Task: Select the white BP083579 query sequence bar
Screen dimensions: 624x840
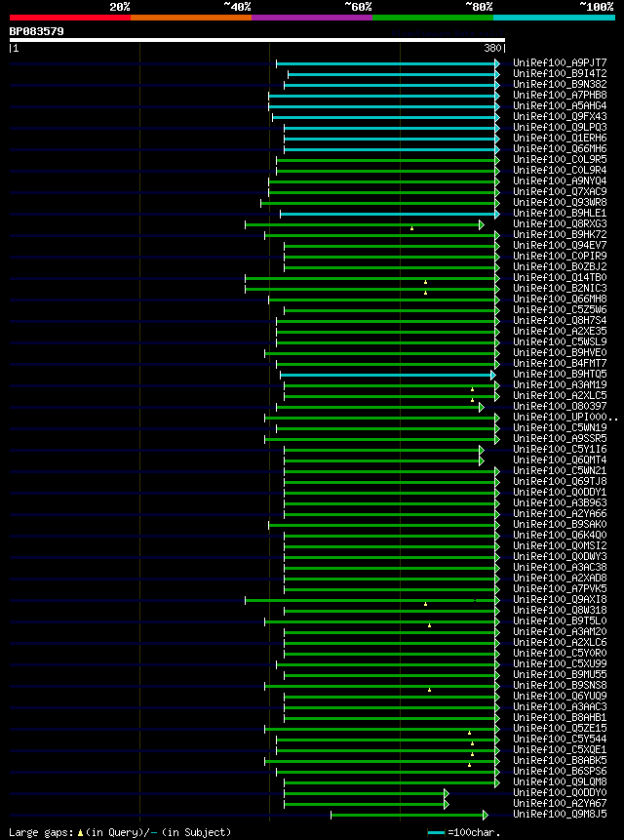Action: (256, 40)
